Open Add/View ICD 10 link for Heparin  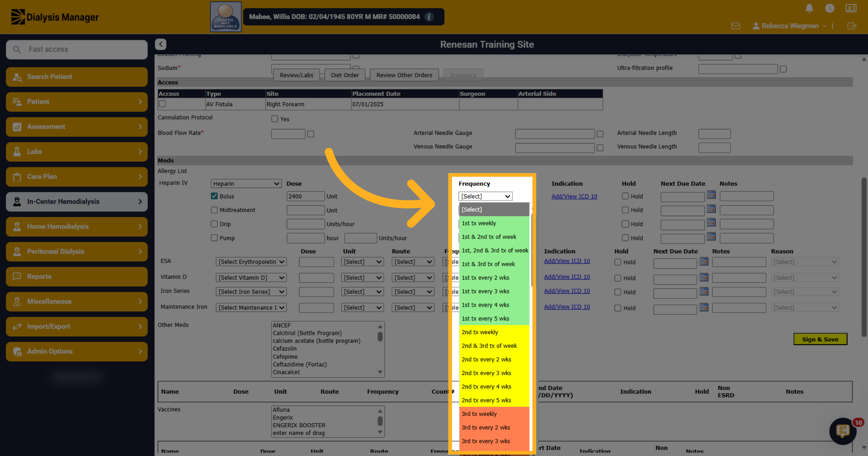click(574, 196)
